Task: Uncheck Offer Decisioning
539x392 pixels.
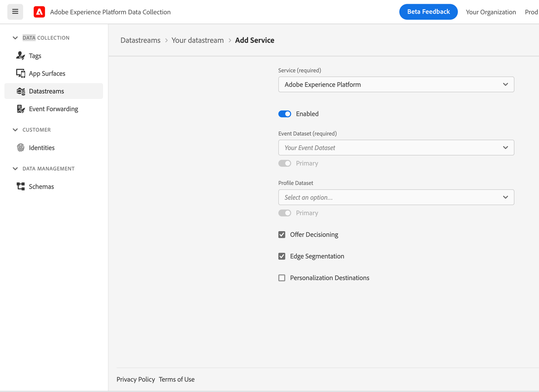Action: 282,235
